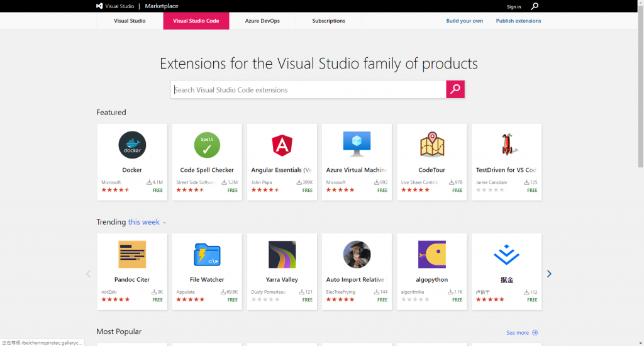Screen dimensions: 644x346
Task: Open the Subscriptions tab
Action: click(328, 21)
